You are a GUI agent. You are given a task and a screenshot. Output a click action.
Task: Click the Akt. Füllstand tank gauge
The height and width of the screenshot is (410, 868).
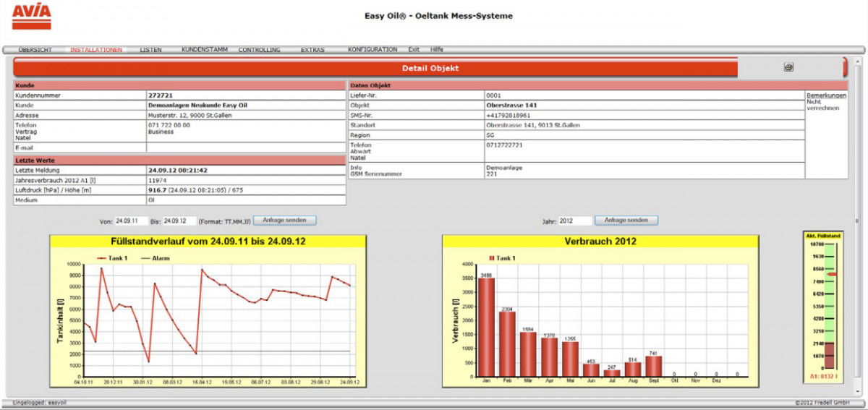[x=823, y=307]
